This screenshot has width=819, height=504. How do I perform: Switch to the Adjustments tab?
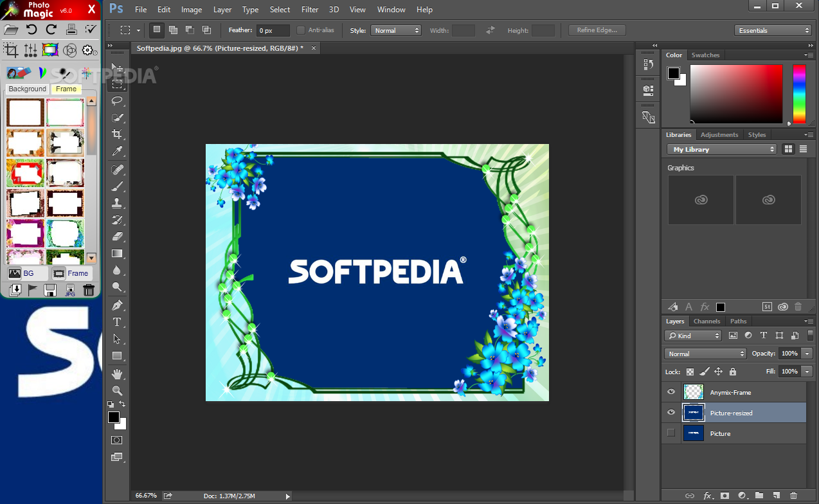coord(719,134)
